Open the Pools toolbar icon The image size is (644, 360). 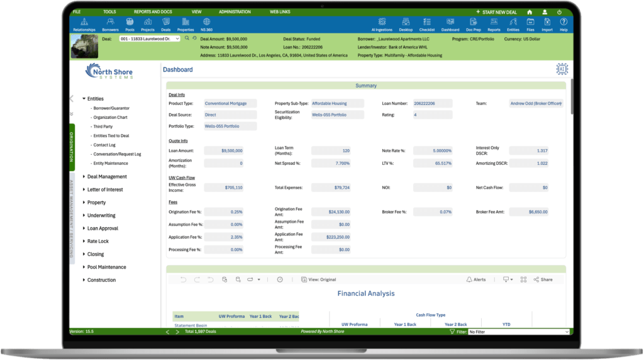(130, 25)
